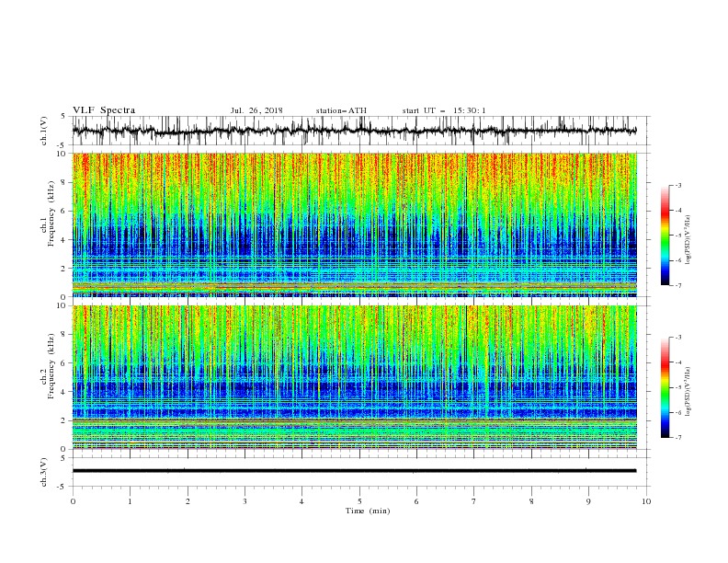The image size is (728, 563).
Task: Click the '-3' value on ch.2 colorbar
Action: click(677, 338)
